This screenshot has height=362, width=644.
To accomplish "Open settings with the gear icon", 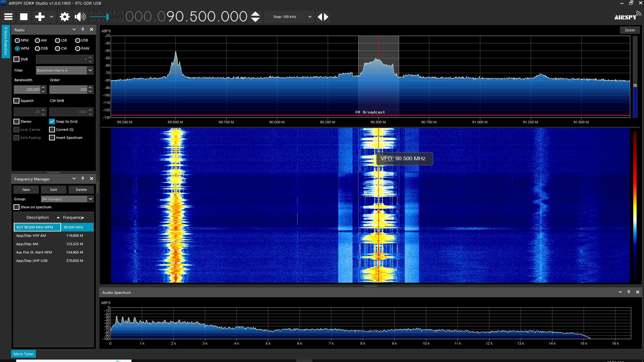I will point(64,17).
